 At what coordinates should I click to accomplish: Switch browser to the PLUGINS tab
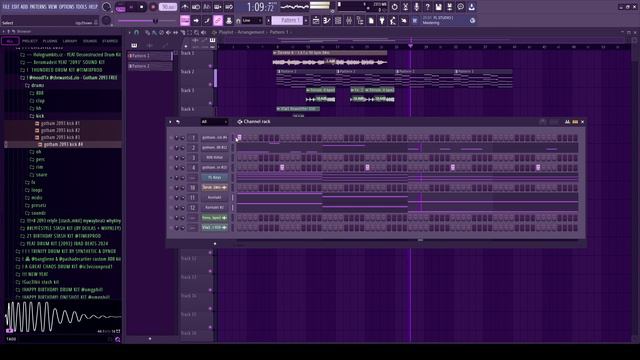50,41
